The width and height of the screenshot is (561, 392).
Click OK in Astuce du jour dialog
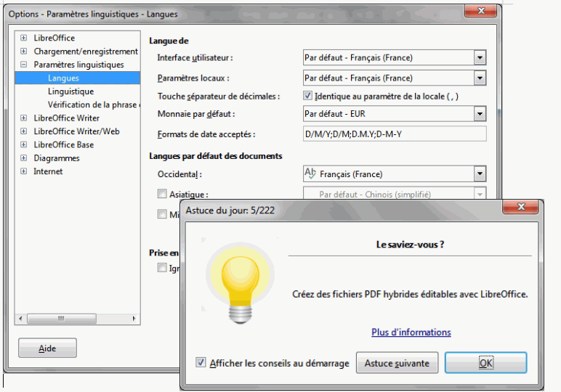(485, 363)
